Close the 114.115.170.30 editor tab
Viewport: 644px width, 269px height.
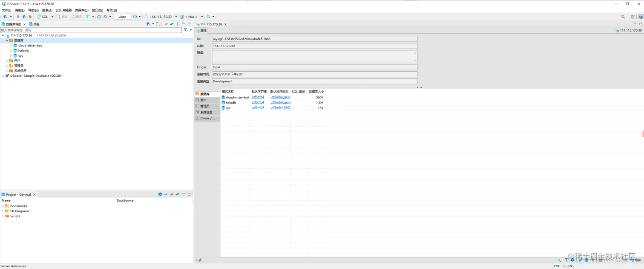pyautogui.click(x=225, y=24)
